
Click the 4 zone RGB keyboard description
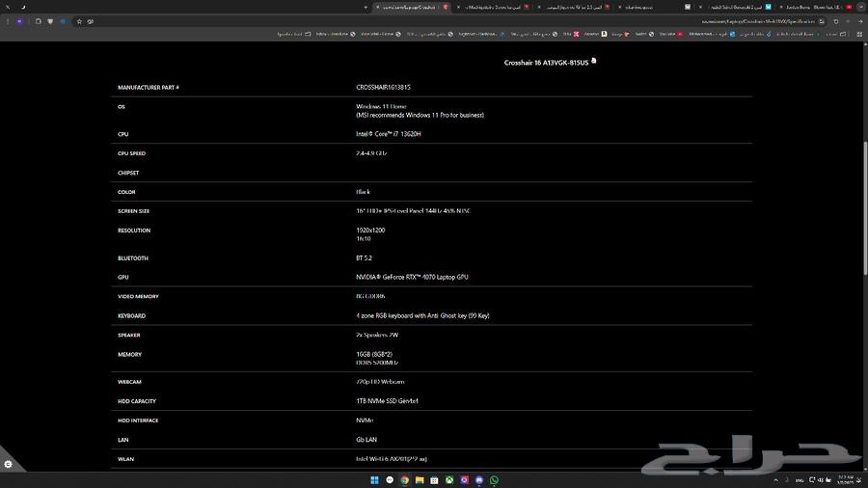coord(422,315)
